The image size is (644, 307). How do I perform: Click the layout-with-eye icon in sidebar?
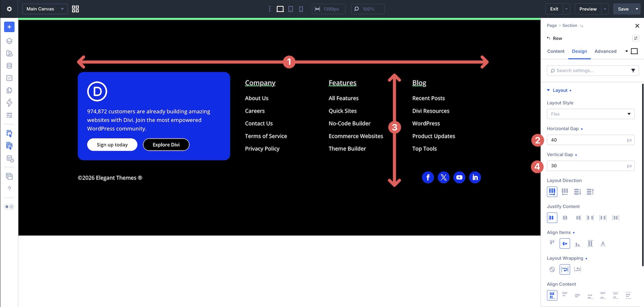(x=10, y=159)
